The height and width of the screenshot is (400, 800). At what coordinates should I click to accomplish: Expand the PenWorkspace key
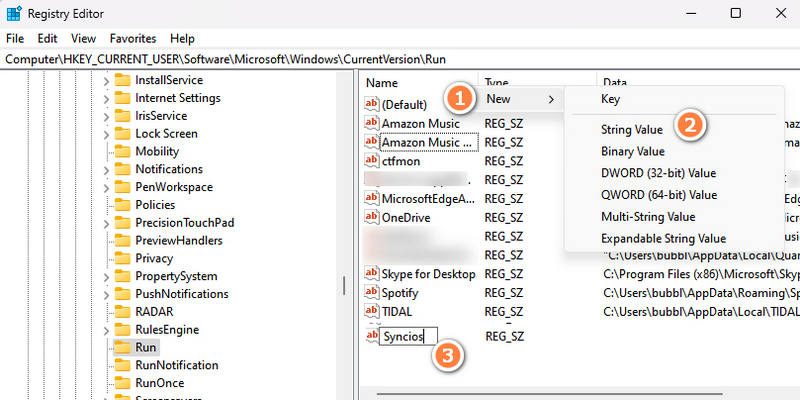(x=106, y=188)
